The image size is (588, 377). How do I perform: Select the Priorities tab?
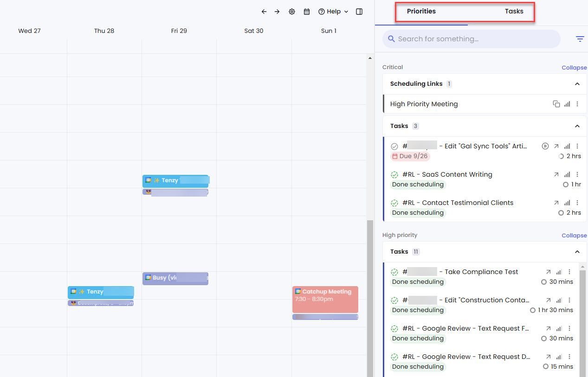point(421,11)
